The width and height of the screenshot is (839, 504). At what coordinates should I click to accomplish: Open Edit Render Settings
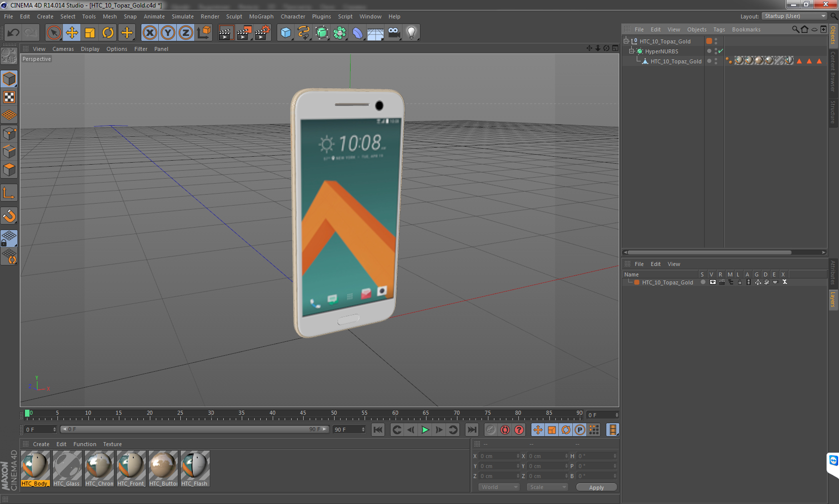[x=262, y=33]
